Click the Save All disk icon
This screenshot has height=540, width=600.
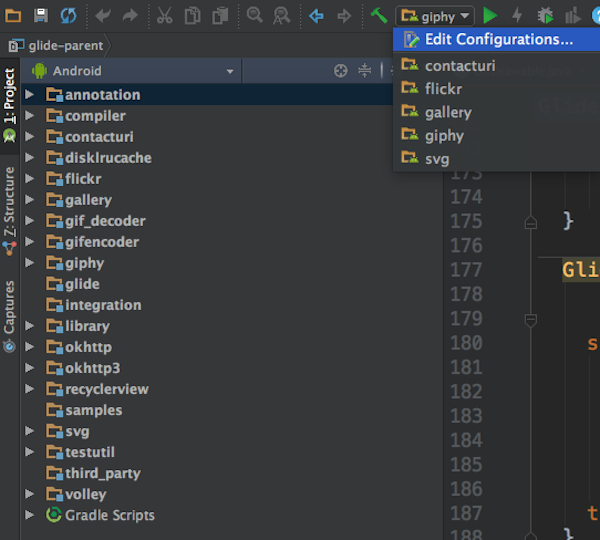[41, 15]
